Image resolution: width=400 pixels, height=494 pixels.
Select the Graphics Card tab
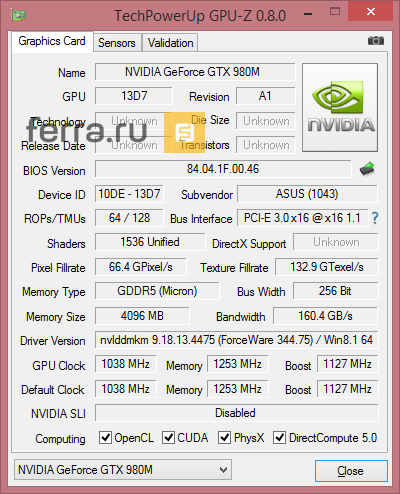point(52,41)
